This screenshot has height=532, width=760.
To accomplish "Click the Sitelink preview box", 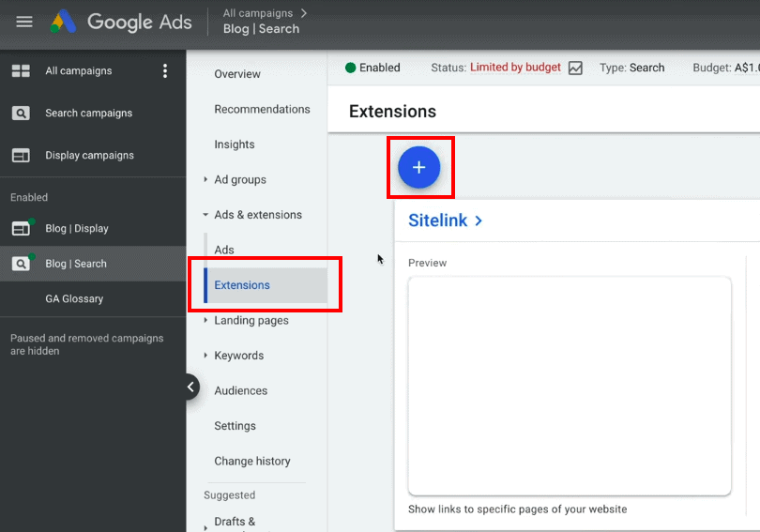I will 570,387.
